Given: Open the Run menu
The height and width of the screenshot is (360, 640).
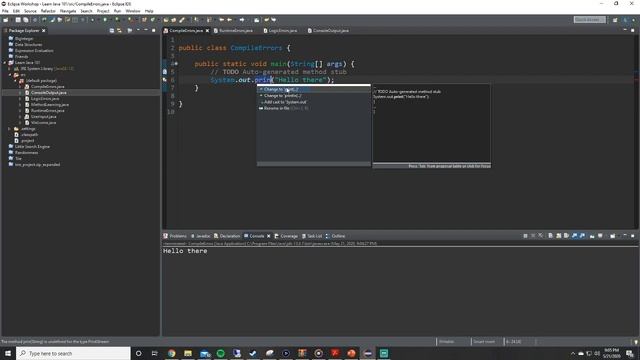Looking at the screenshot, I should coord(118,11).
